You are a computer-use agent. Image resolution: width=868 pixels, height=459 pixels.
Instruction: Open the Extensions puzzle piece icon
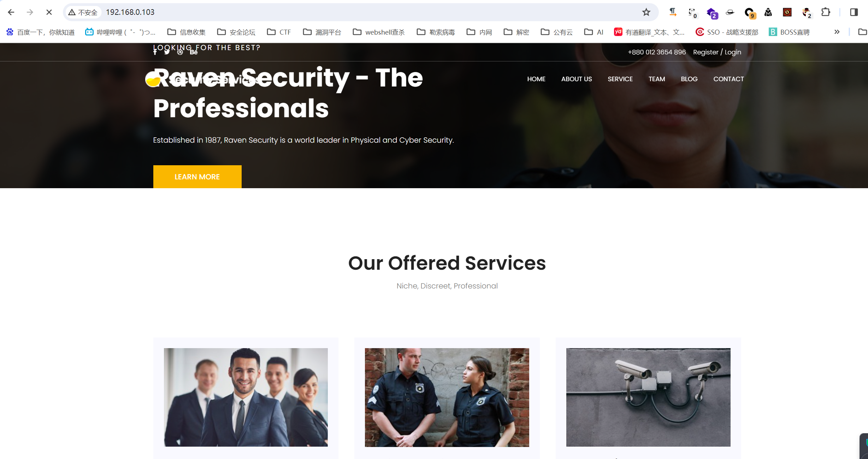coord(826,12)
